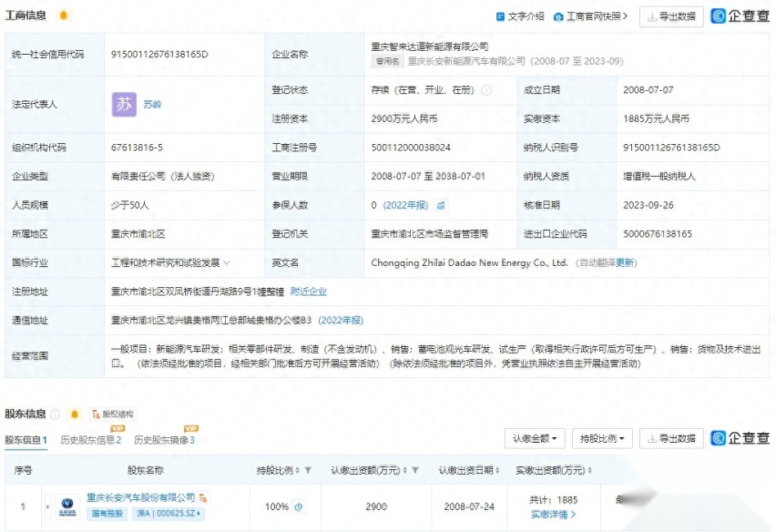Click former name 重庆长安新能源汽车有限公司

[x=466, y=61]
